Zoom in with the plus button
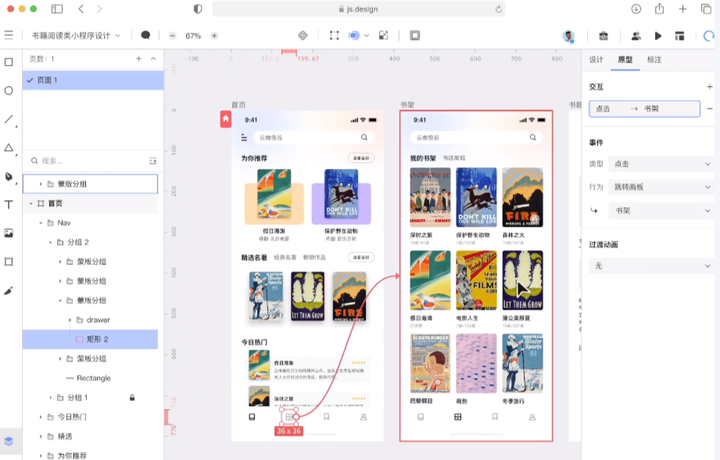The image size is (720, 460). tap(214, 36)
